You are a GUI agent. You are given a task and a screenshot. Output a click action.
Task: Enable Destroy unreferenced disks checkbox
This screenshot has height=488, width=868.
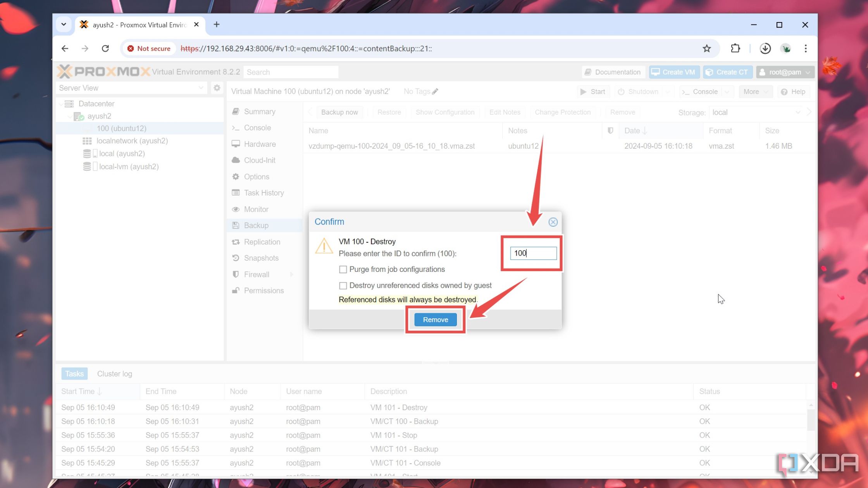click(343, 285)
